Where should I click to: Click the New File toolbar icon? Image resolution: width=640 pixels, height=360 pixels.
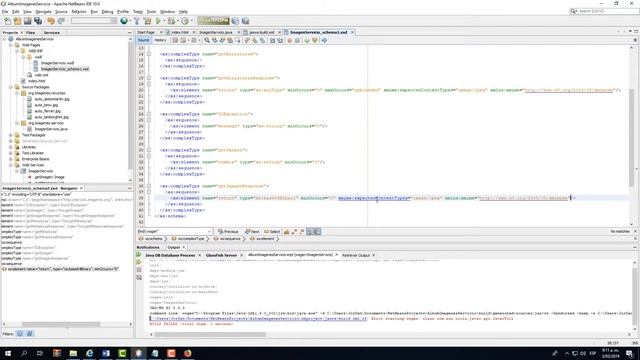tap(7, 21)
